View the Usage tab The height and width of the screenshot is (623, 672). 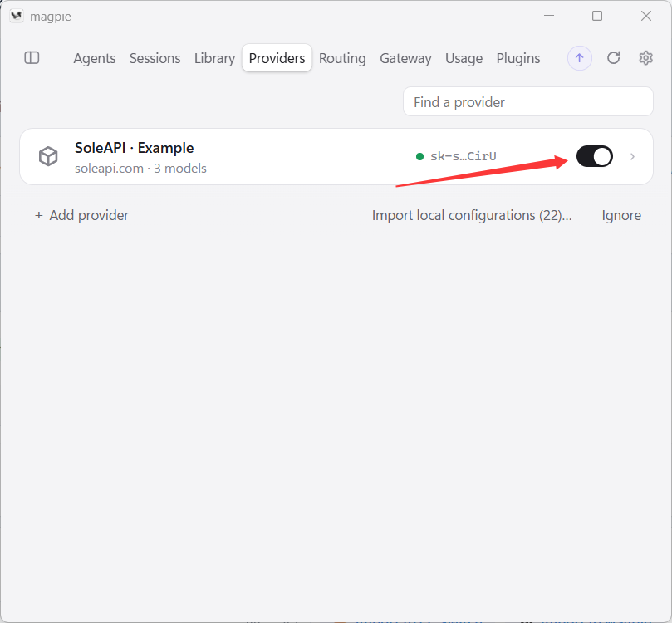[x=464, y=58]
